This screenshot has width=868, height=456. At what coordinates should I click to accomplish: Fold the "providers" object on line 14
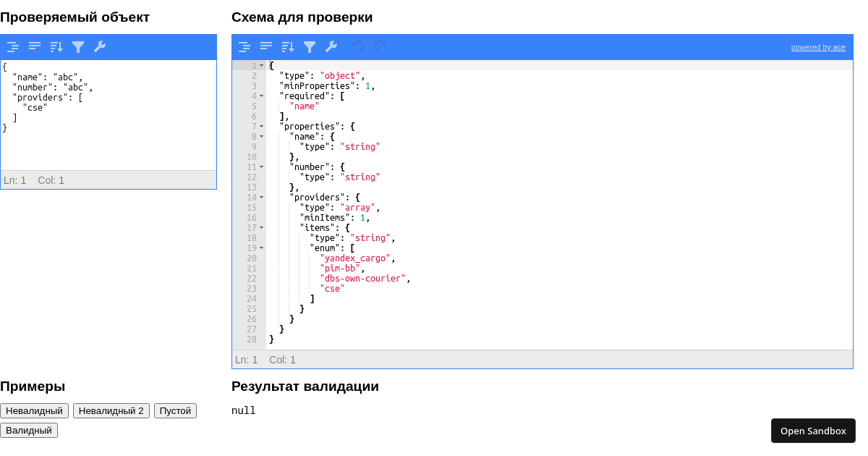262,198
